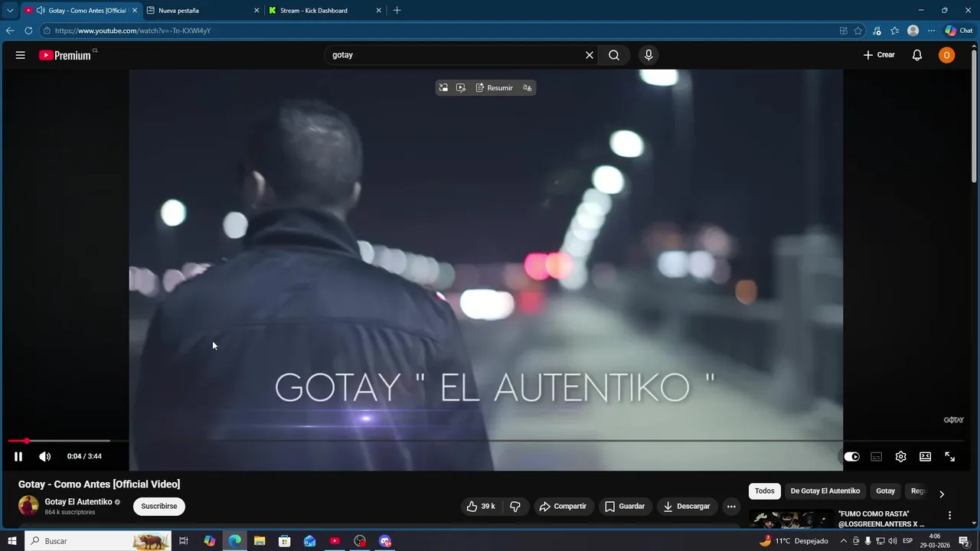Open options for the FUMO COMO RASTA video

coord(949,516)
